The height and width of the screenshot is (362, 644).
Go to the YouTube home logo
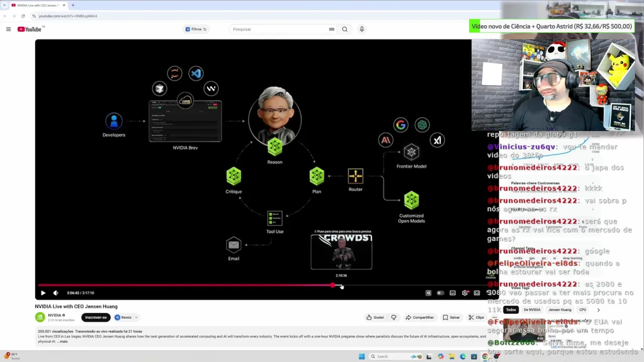click(x=29, y=29)
